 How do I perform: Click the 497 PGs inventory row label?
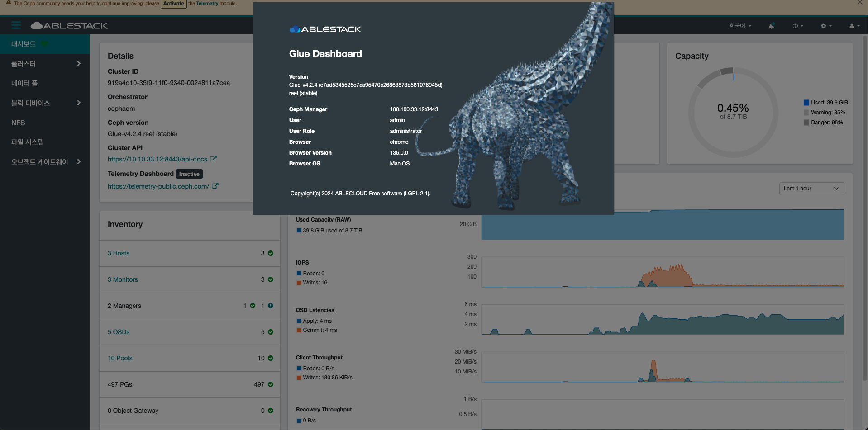tap(120, 384)
